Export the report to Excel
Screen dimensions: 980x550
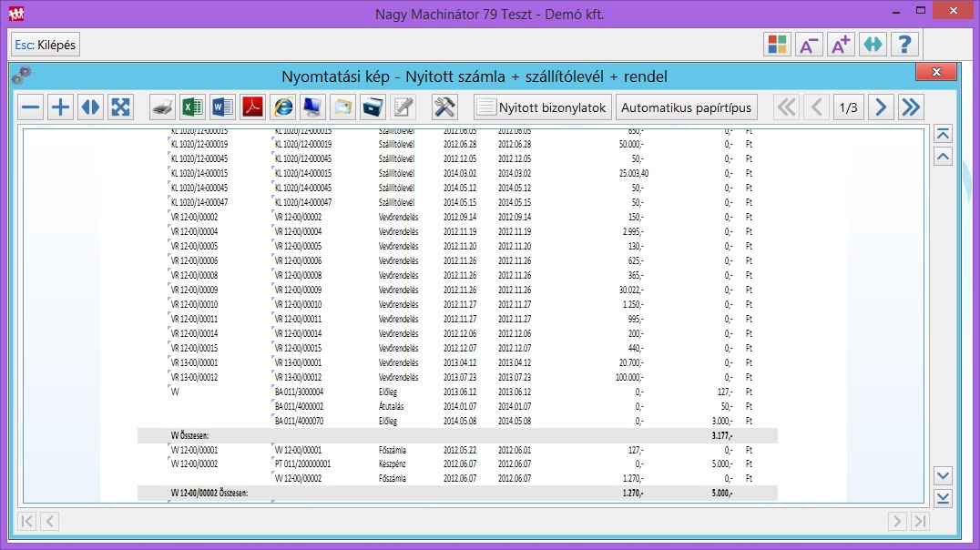point(192,107)
